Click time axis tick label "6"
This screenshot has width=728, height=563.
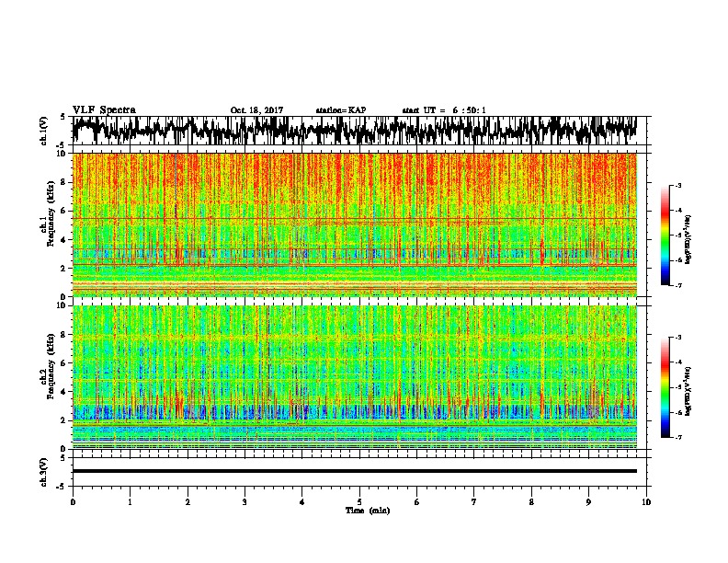pos(417,502)
